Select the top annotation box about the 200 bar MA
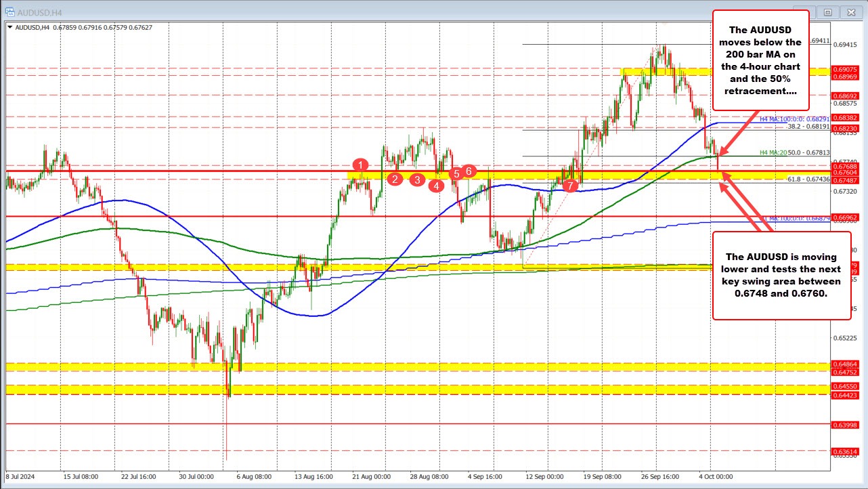The width and height of the screenshot is (868, 489). [x=760, y=61]
